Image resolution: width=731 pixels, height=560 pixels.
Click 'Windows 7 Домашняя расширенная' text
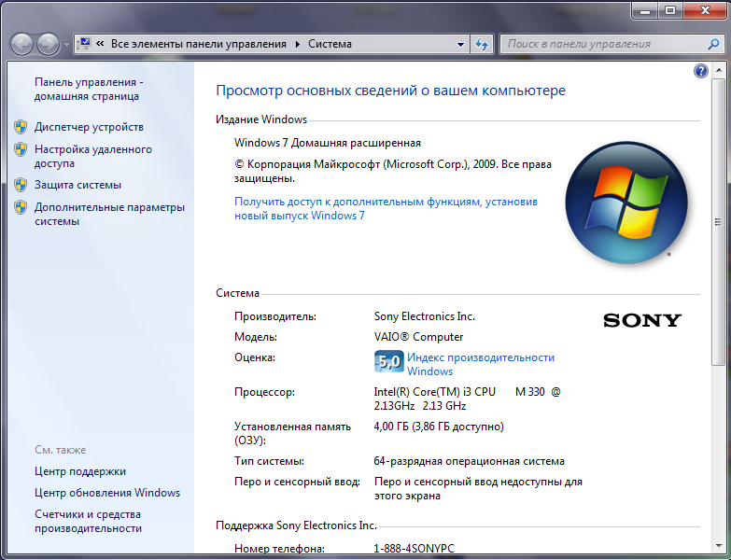tap(328, 143)
